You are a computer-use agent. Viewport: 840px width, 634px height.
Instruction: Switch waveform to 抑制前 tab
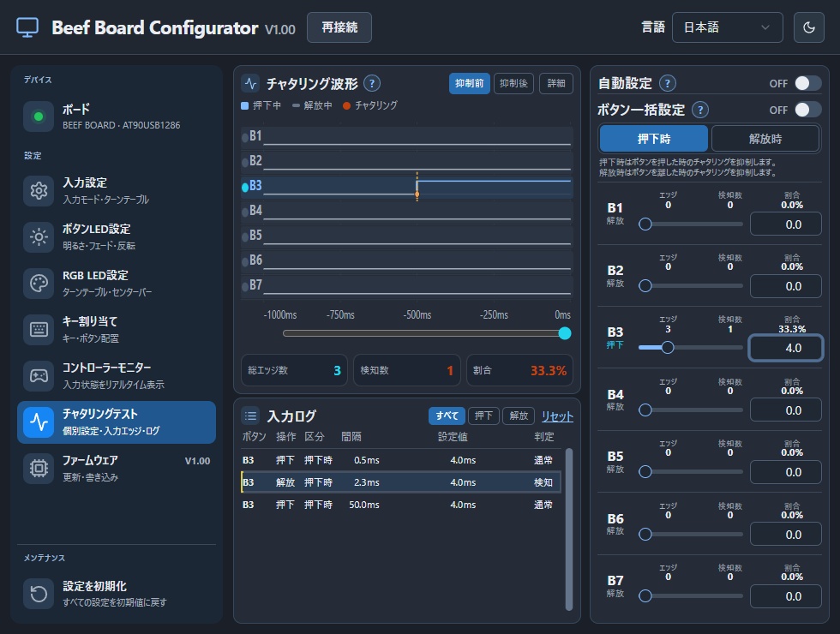click(470, 84)
